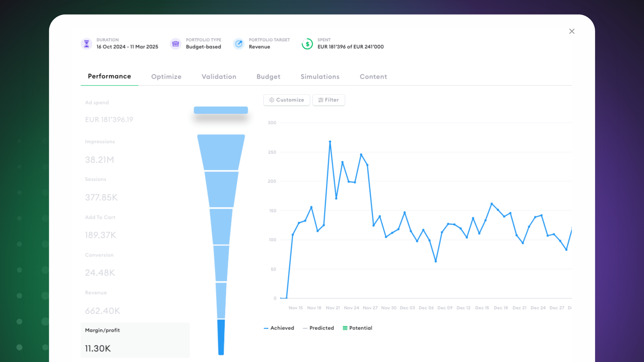
Task: Go to the Budget tab
Action: tap(268, 77)
